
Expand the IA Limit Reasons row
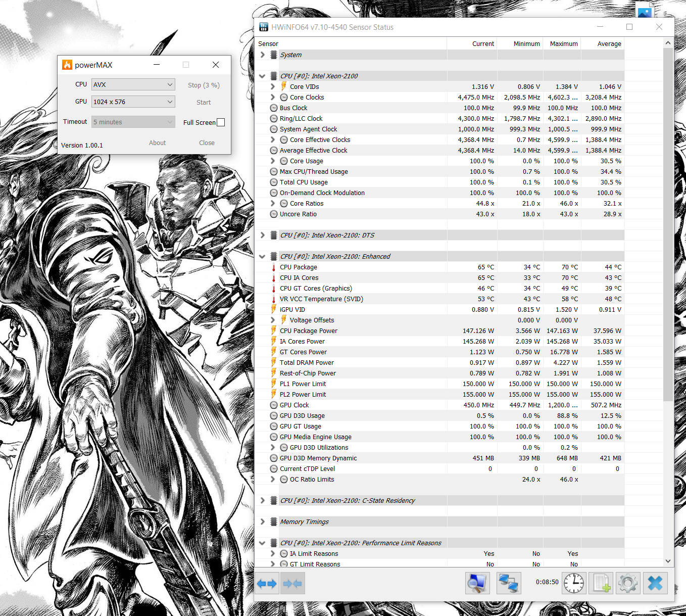pyautogui.click(x=273, y=553)
